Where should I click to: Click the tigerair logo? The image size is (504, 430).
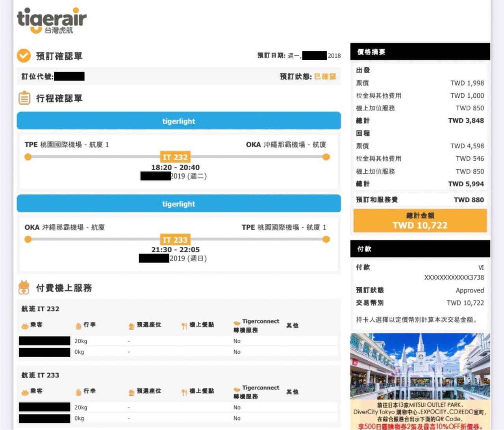coord(52,21)
